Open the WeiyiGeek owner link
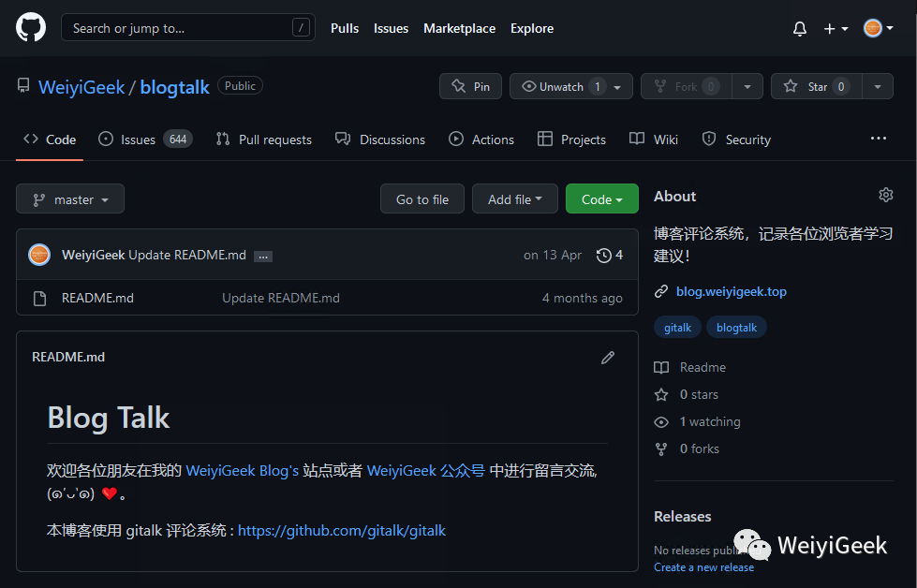Image resolution: width=917 pixels, height=588 pixels. [x=81, y=87]
